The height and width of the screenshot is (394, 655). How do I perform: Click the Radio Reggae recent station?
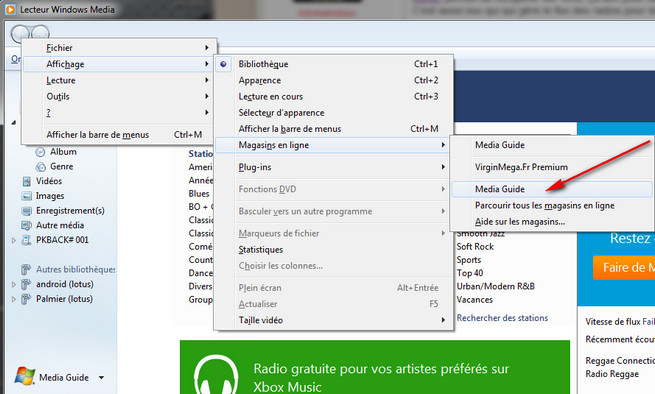point(612,374)
